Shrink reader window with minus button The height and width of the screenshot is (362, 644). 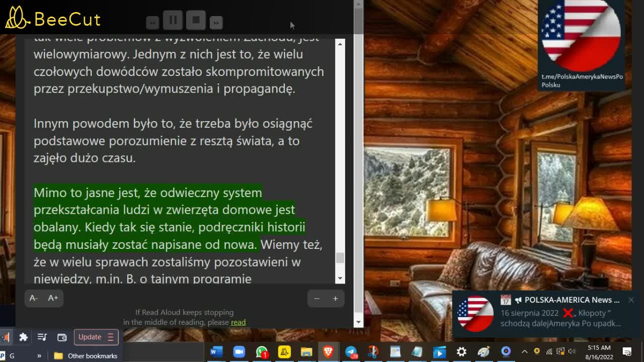(316, 299)
